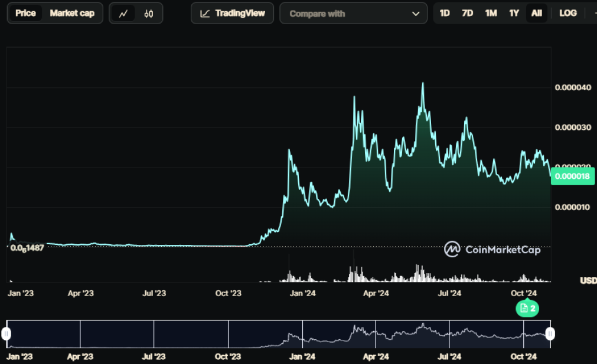Toggle the LOG scale option
597x364 pixels.
(567, 14)
